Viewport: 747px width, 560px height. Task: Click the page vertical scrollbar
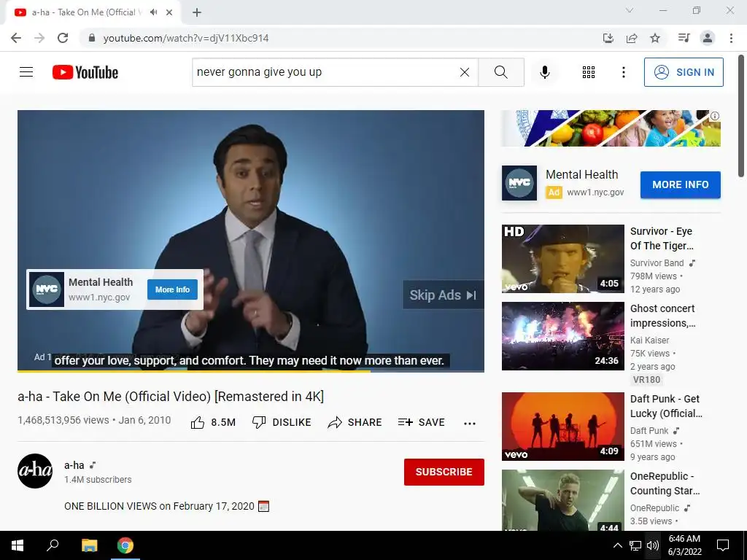click(741, 117)
